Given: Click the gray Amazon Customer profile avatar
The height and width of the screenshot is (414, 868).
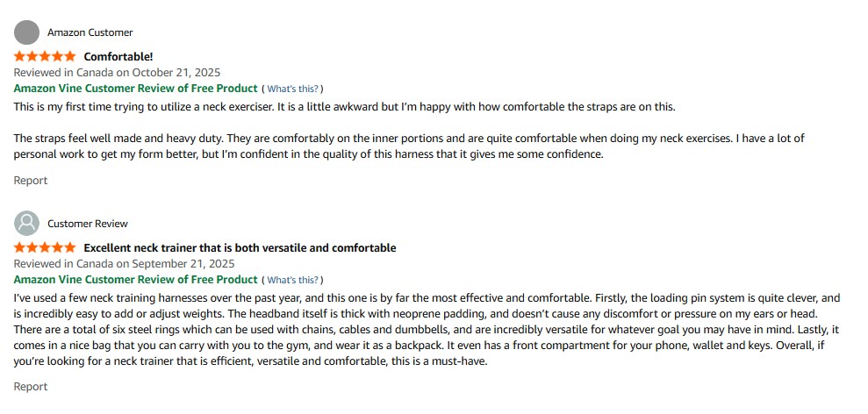Looking at the screenshot, I should [27, 32].
